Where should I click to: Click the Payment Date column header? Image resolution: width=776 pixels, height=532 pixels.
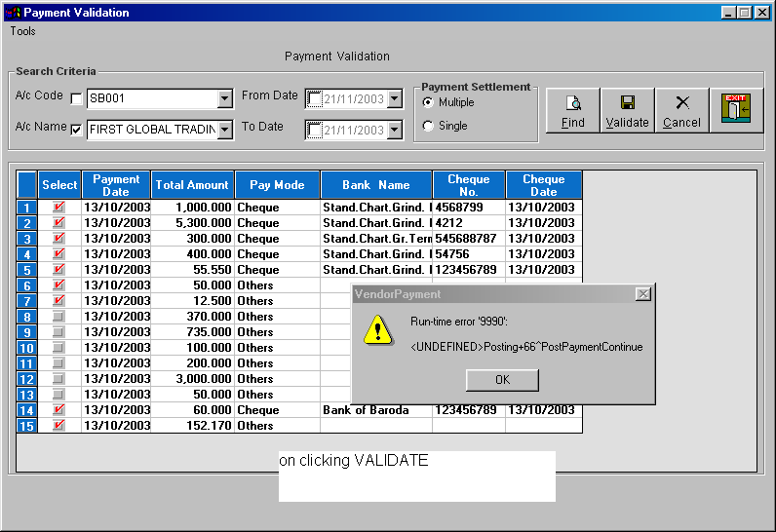coord(116,185)
